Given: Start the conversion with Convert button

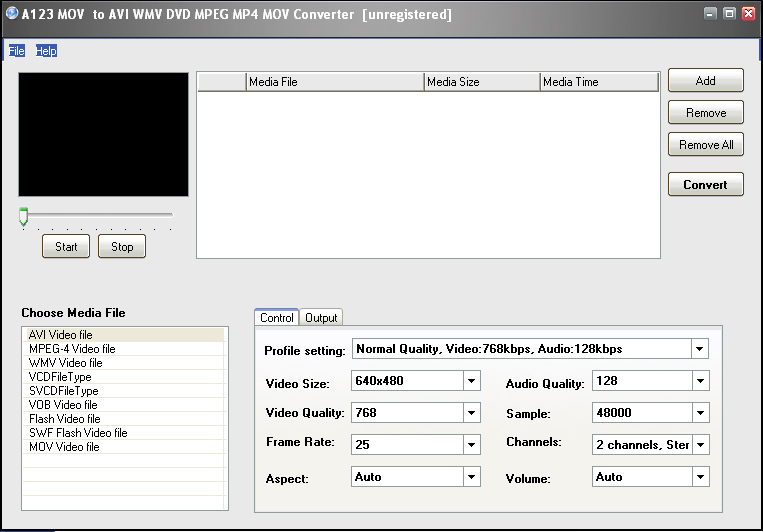Looking at the screenshot, I should point(706,185).
